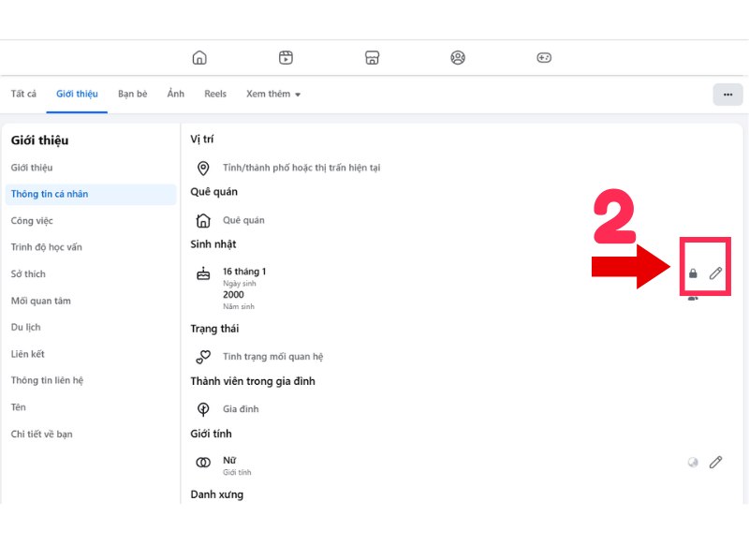749x560 pixels.
Task: Open Liên kết sidebar section
Action: click(27, 354)
